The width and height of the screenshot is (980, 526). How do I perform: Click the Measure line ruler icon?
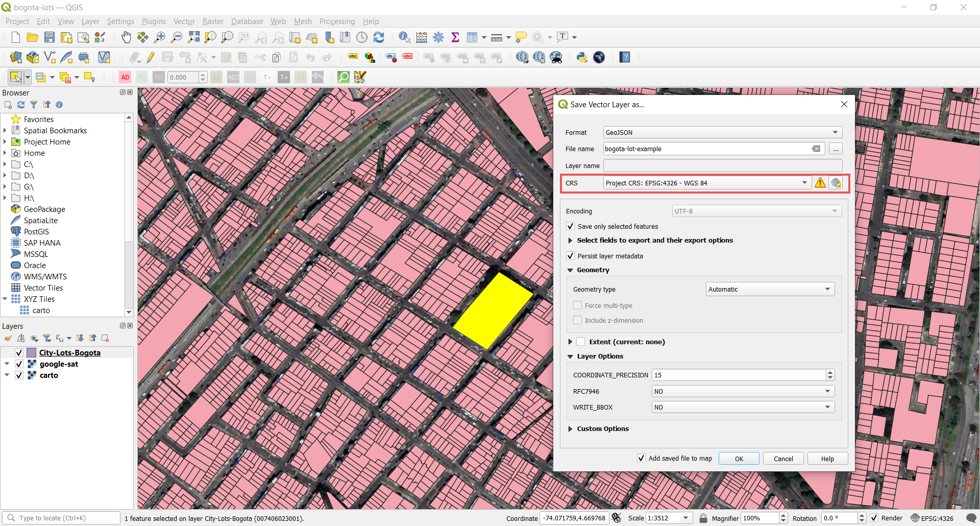[x=497, y=37]
